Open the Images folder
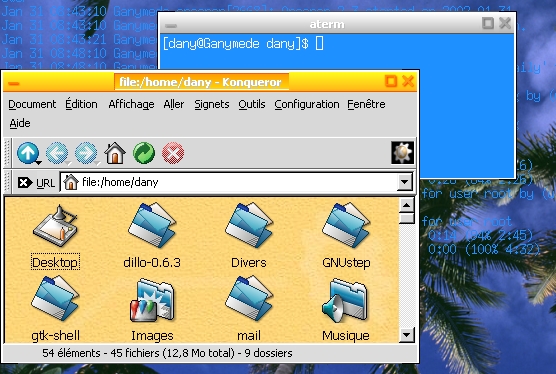This screenshot has height=374, width=556. click(x=152, y=300)
